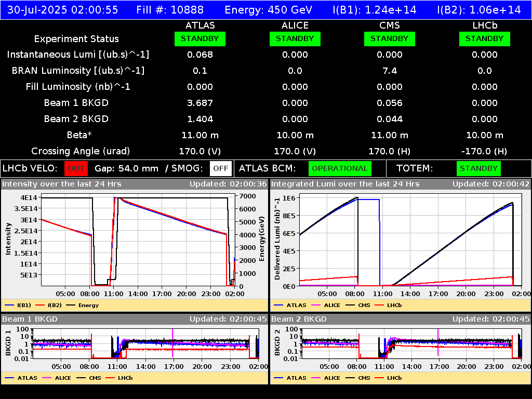Image resolution: width=532 pixels, height=399 pixels.
Task: Click the Updated: 02:00:42 timestamp on Integrated Lumi chart
Action: coord(491,184)
